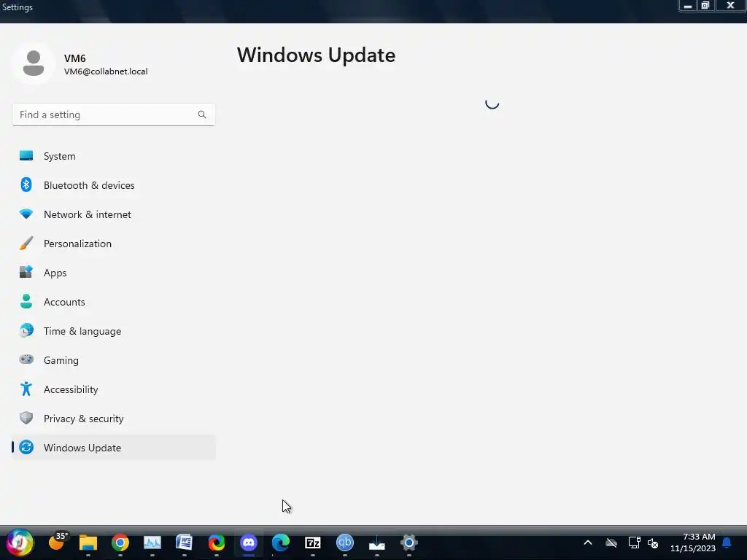The image size is (747, 560).
Task: Select the Gaming category
Action: click(x=113, y=360)
